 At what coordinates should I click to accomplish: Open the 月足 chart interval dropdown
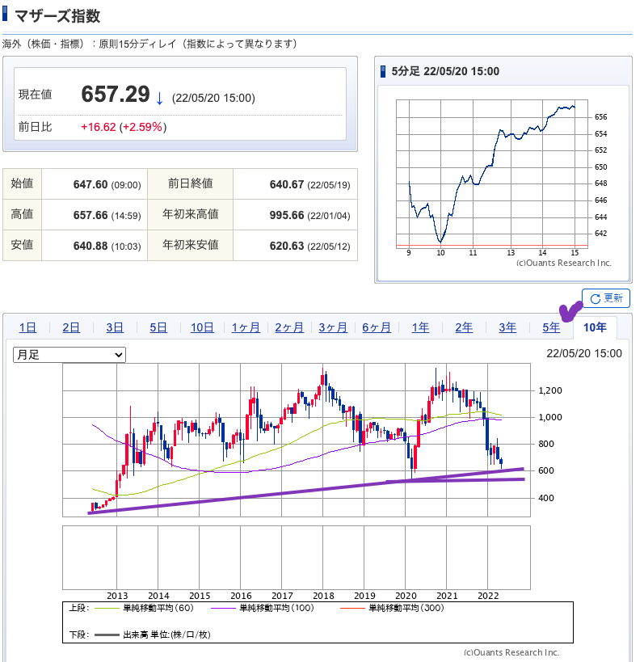click(69, 355)
